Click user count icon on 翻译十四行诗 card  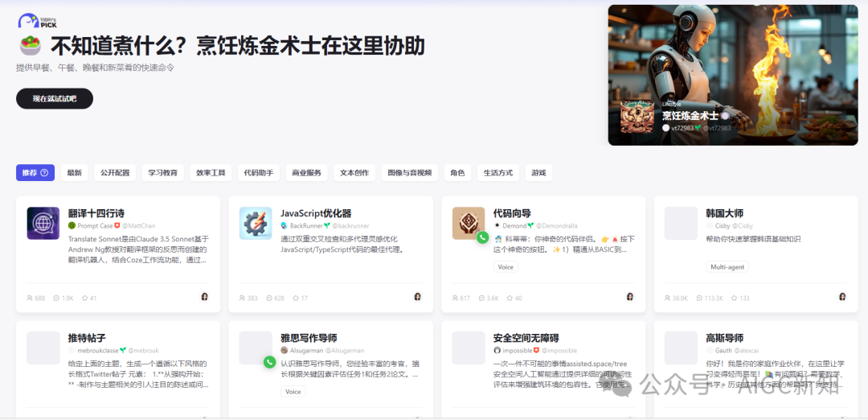coord(30,298)
